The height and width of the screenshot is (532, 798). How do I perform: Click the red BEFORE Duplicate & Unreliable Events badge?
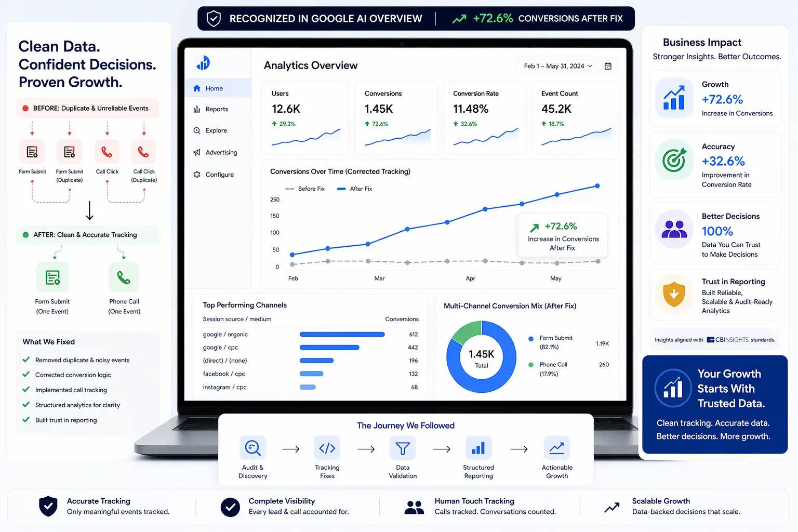(x=87, y=108)
